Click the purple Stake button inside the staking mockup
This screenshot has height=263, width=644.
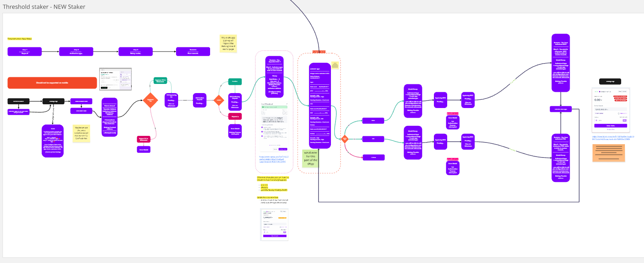point(610,125)
